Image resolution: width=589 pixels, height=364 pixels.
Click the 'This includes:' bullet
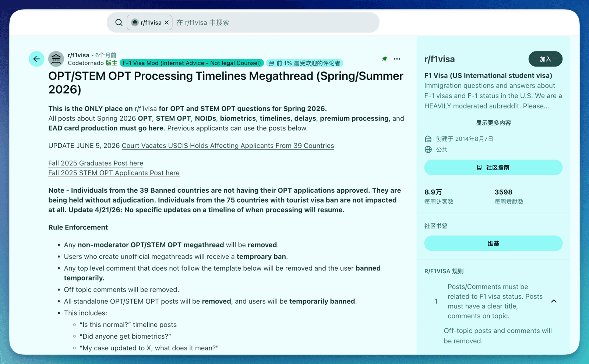point(85,313)
